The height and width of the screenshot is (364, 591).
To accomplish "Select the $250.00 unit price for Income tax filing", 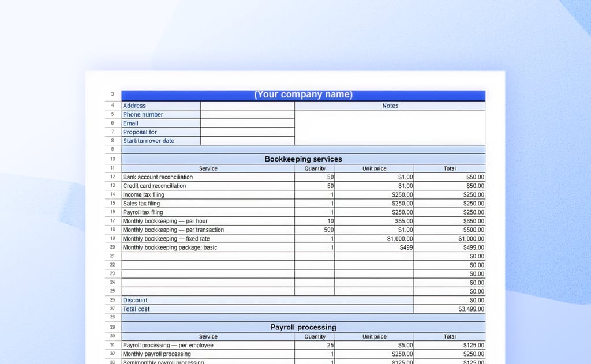I will (374, 194).
